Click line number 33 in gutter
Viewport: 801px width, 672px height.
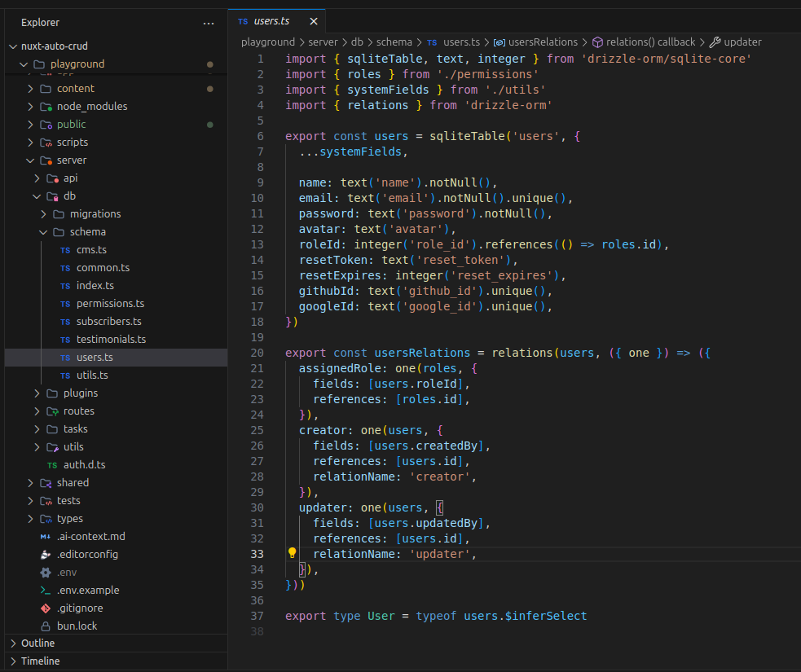(257, 554)
